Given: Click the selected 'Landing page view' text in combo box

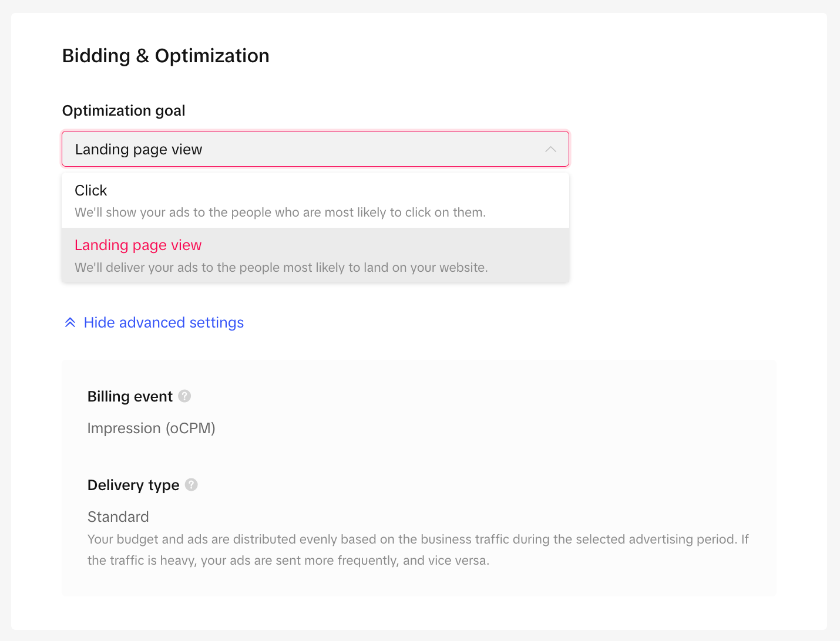Looking at the screenshot, I should click(139, 150).
